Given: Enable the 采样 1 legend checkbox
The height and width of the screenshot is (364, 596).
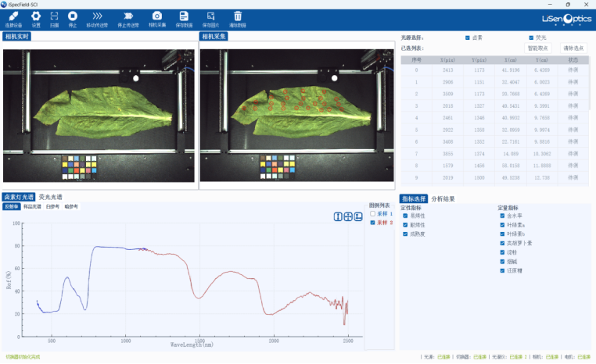Looking at the screenshot, I should coord(373,213).
